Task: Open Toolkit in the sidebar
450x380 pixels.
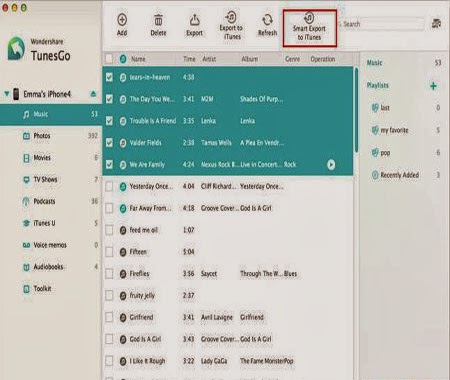Action: coord(51,289)
